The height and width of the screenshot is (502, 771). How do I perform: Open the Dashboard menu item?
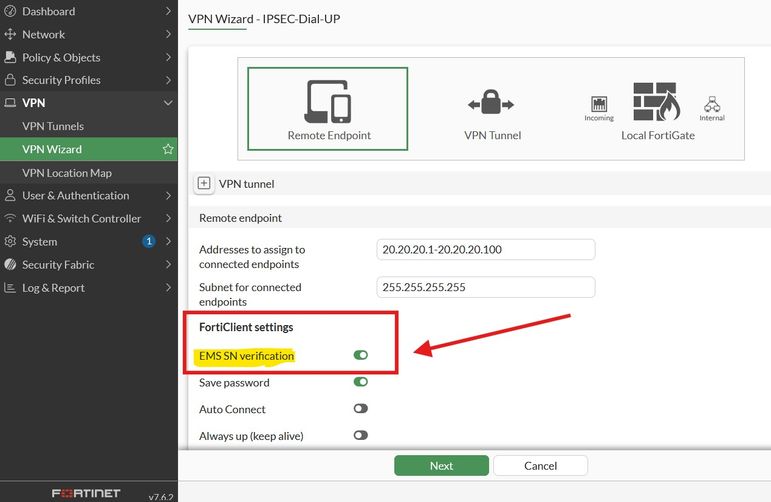(x=89, y=11)
